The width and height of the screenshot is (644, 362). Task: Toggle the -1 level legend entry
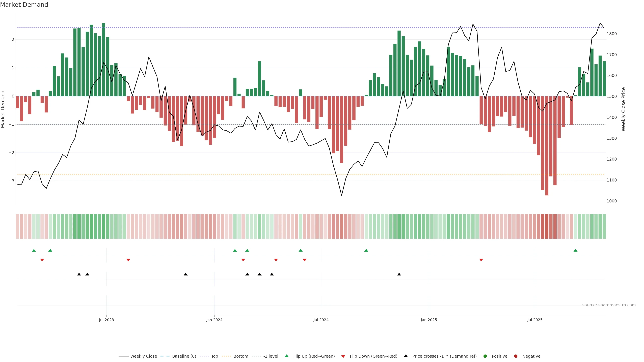coord(271,356)
